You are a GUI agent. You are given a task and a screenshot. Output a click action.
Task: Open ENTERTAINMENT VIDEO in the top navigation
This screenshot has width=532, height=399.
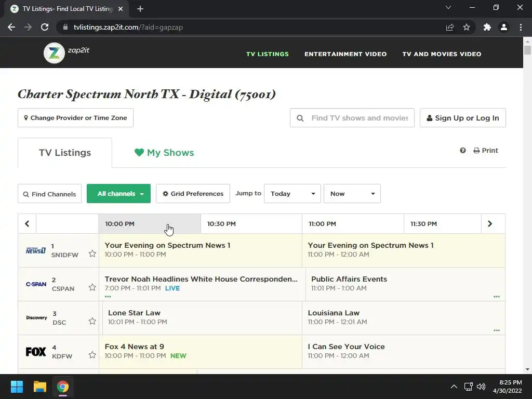(345, 54)
